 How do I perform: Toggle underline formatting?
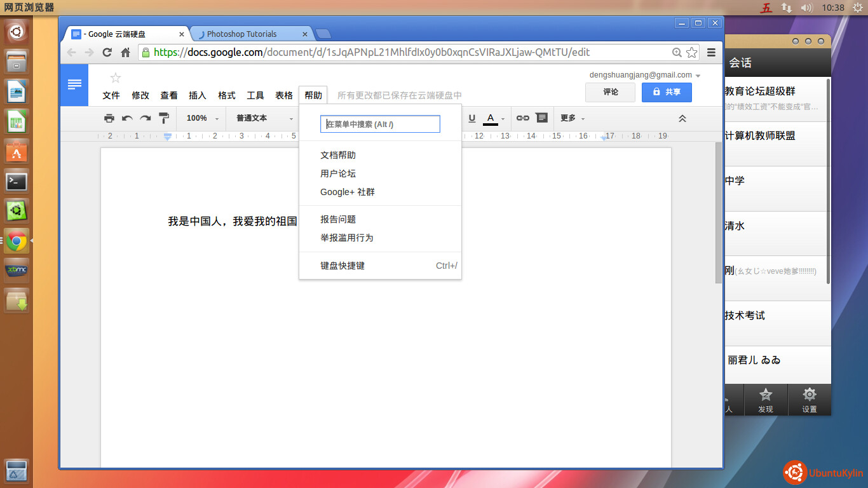coord(471,118)
